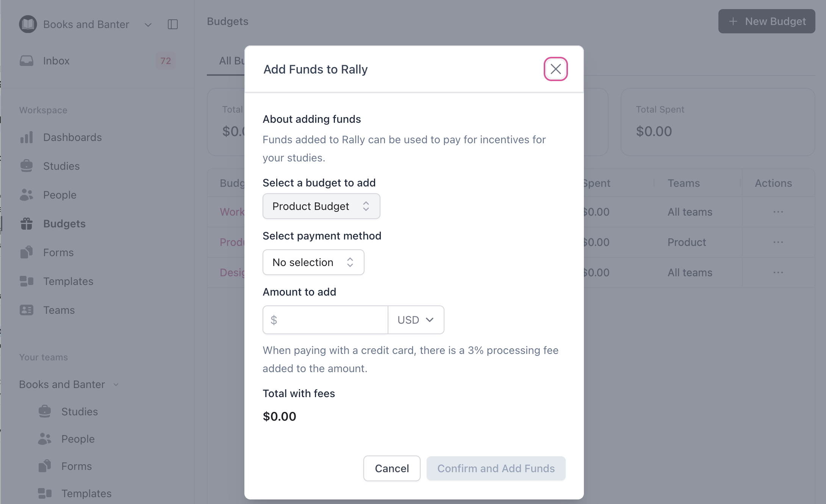The width and height of the screenshot is (826, 504).
Task: Open Actions menu for the Product row
Action: [778, 242]
